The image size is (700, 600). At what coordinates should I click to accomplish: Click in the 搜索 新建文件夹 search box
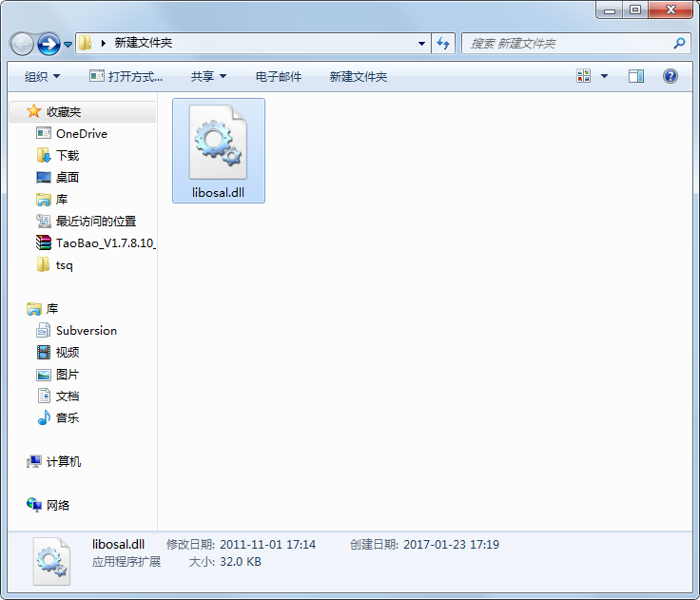566,44
